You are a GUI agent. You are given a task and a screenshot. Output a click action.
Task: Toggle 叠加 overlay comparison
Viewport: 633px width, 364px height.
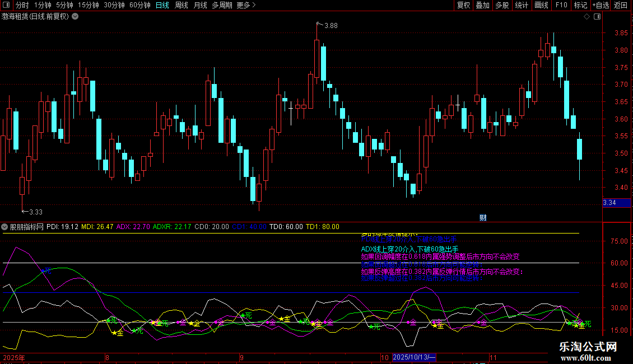tap(482, 6)
